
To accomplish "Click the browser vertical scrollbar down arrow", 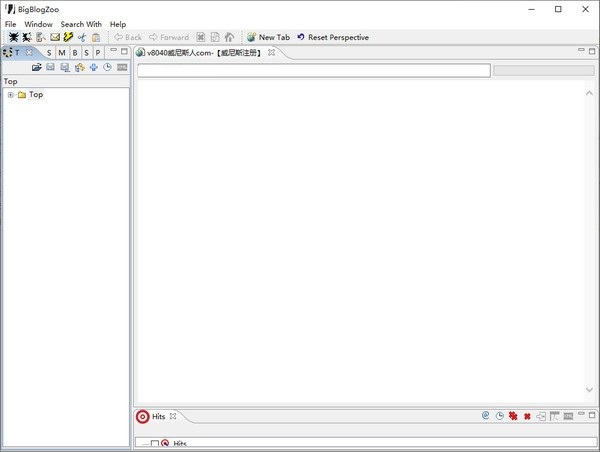I will click(589, 390).
